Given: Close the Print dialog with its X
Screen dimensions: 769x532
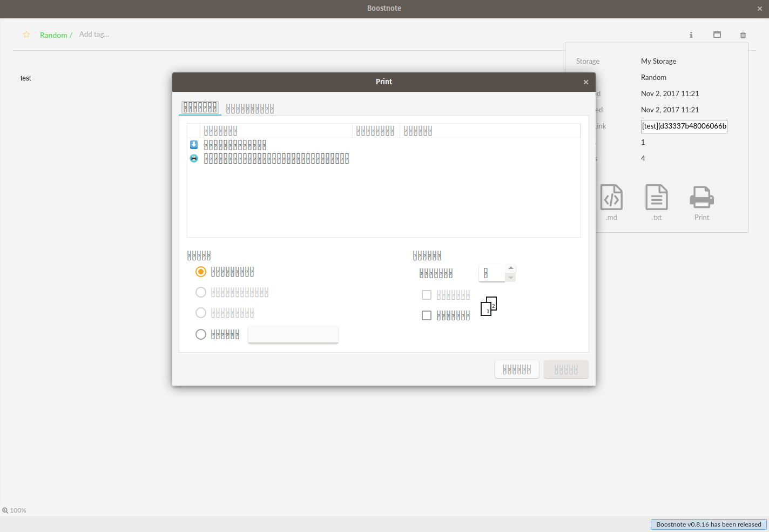Looking at the screenshot, I should pyautogui.click(x=586, y=82).
